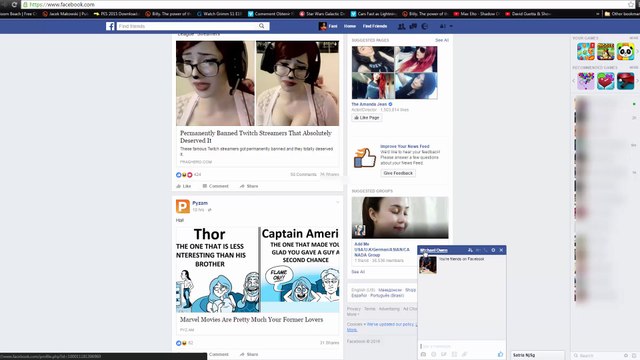640x360 pixels.
Task: Click the Facebook logo icon
Action: click(x=110, y=26)
